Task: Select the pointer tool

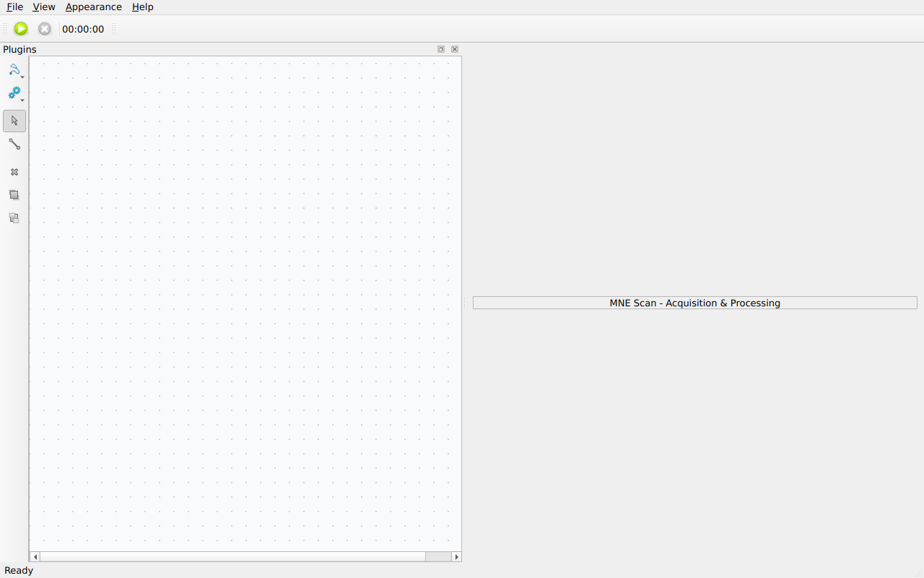Action: (x=14, y=121)
